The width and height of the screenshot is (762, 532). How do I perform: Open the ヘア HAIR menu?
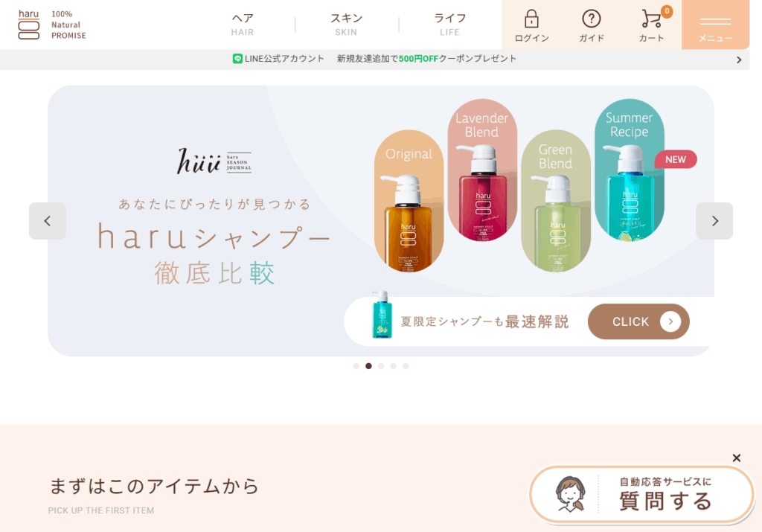point(243,25)
